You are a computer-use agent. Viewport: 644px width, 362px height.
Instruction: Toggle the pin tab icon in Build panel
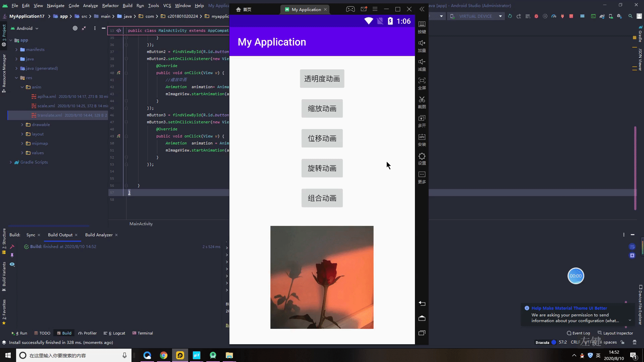pyautogui.click(x=12, y=255)
